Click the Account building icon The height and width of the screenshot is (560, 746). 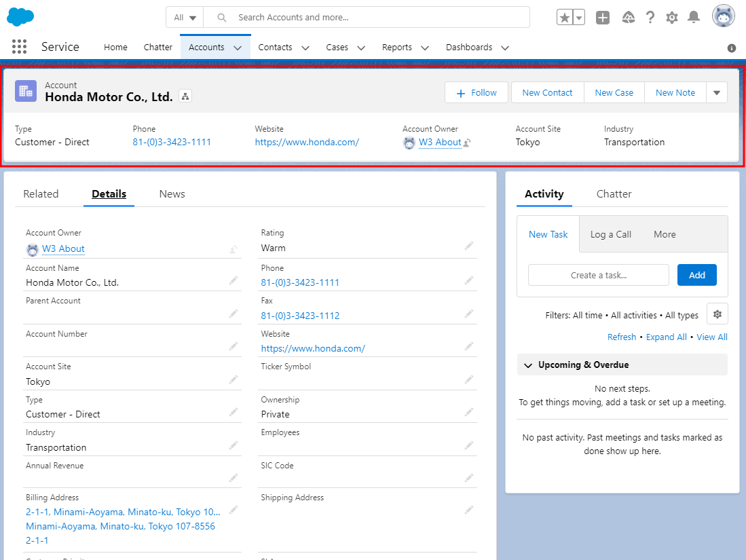(x=26, y=91)
